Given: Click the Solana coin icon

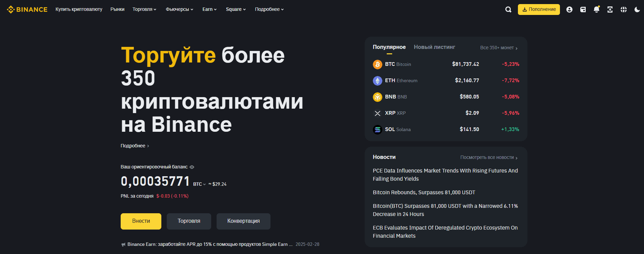Looking at the screenshot, I should (378, 129).
